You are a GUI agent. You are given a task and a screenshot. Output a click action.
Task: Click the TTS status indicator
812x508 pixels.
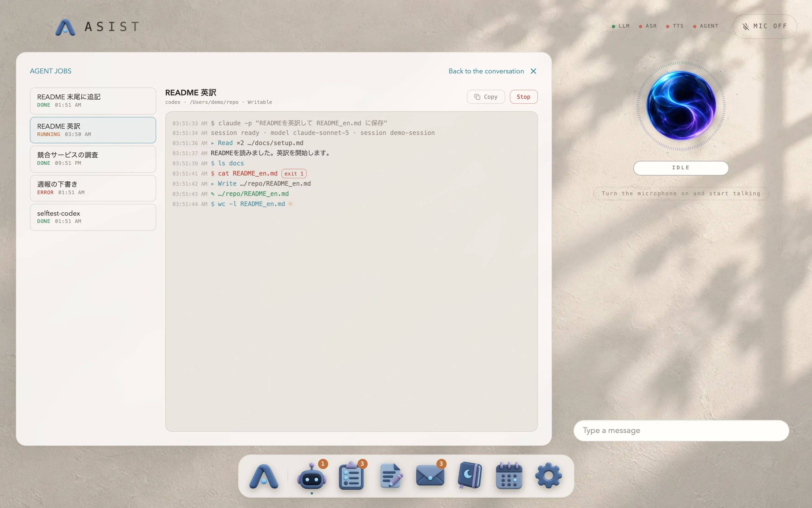(675, 26)
